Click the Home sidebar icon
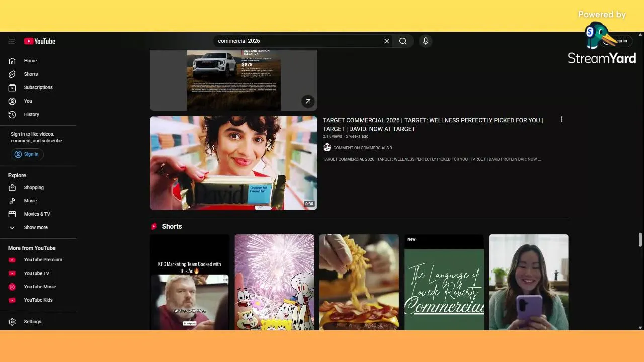The height and width of the screenshot is (362, 644). tap(12, 61)
